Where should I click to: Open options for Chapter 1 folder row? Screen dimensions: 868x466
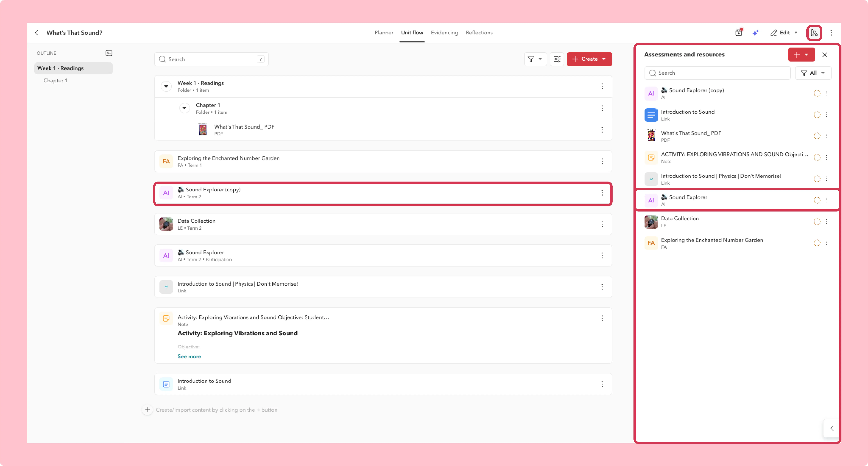tap(602, 108)
